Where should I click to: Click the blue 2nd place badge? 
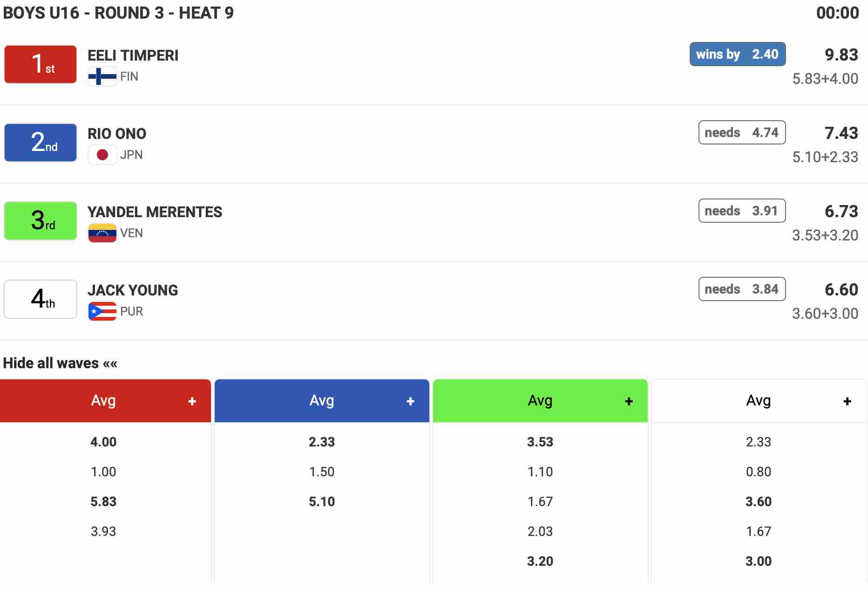pyautogui.click(x=41, y=143)
